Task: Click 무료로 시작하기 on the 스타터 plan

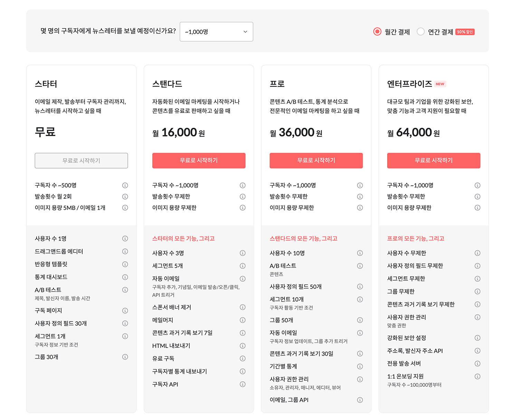Action: 81,161
